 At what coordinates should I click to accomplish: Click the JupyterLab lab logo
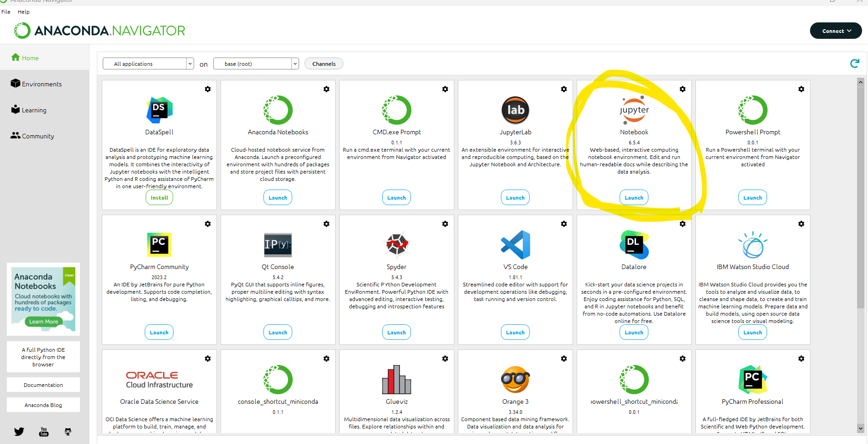point(516,110)
